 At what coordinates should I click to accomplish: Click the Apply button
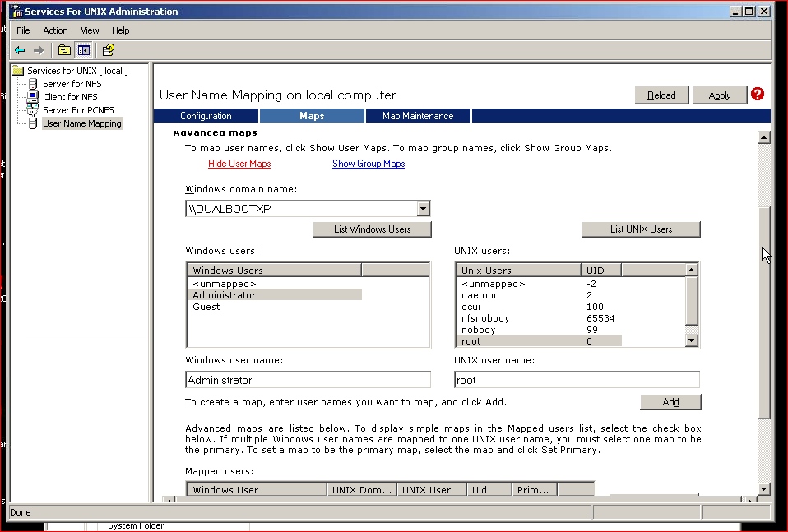click(x=720, y=95)
